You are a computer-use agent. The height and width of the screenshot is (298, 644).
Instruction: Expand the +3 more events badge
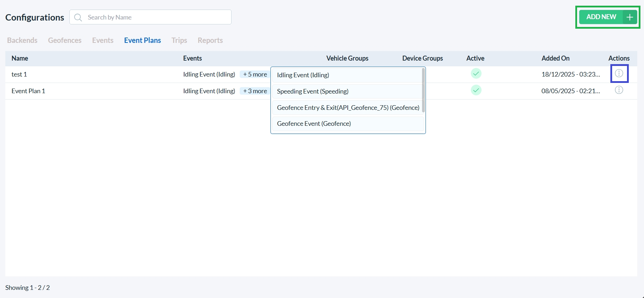(x=255, y=91)
